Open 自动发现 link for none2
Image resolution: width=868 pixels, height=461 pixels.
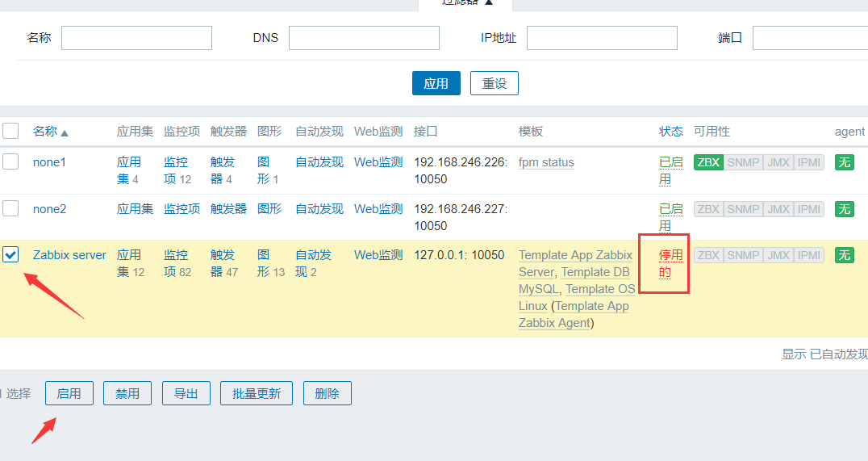[x=319, y=209]
